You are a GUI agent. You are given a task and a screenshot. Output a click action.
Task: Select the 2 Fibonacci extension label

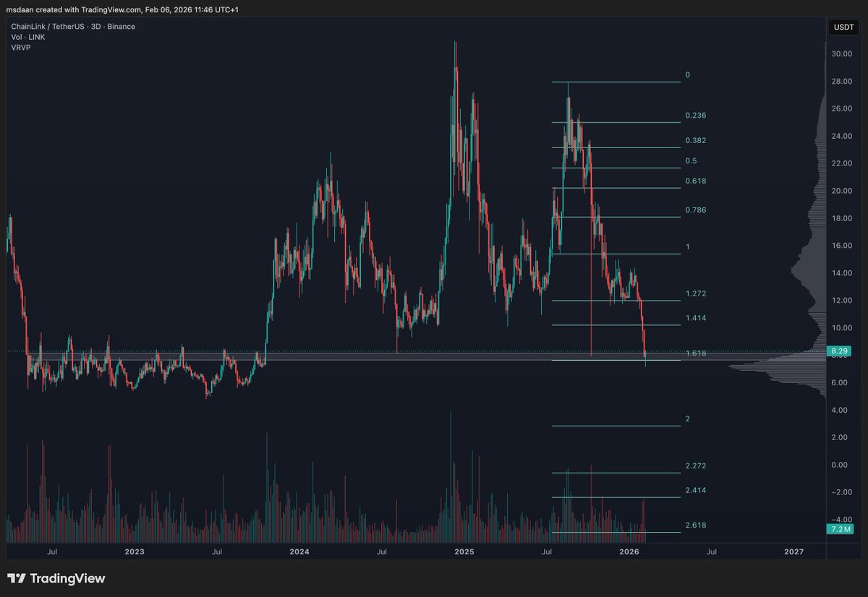tap(687, 419)
